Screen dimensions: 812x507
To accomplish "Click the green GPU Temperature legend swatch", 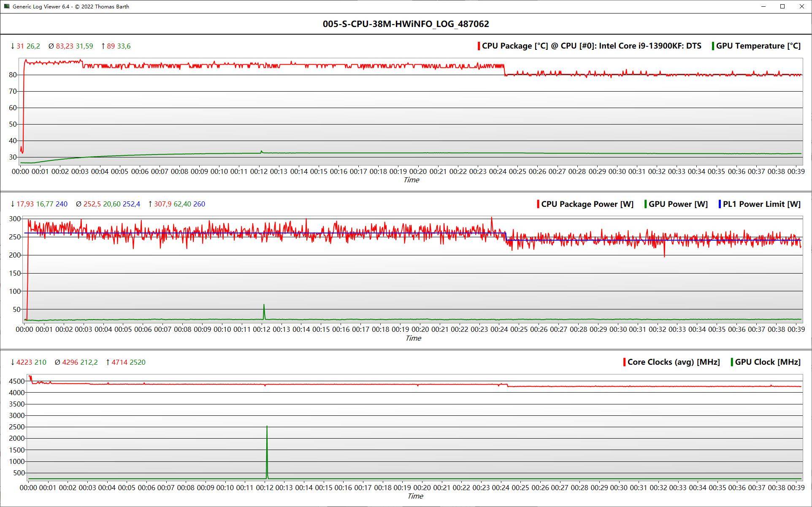I will pos(713,46).
